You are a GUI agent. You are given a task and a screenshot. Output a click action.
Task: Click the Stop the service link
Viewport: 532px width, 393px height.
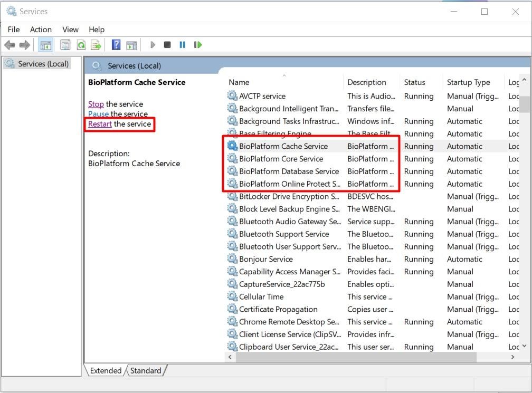coord(96,104)
